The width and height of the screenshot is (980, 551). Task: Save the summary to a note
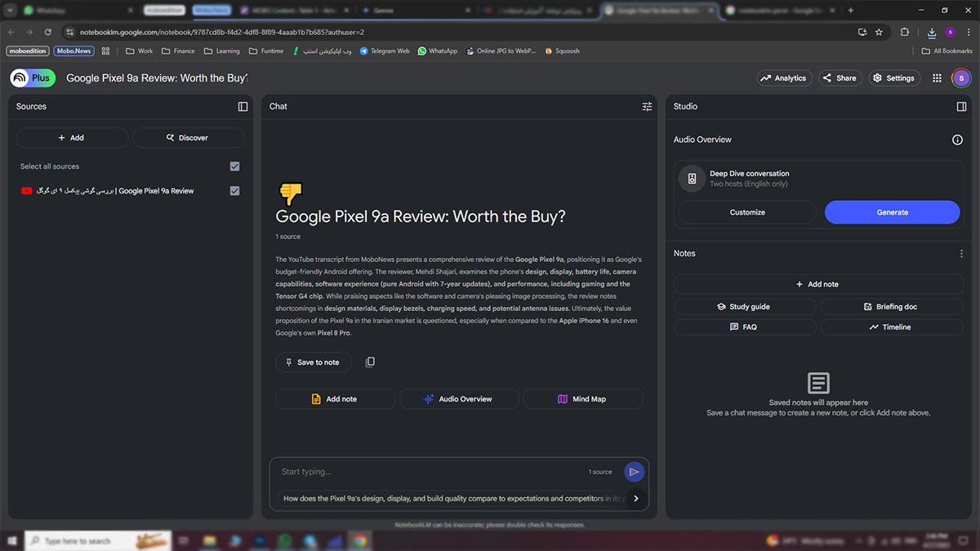314,362
